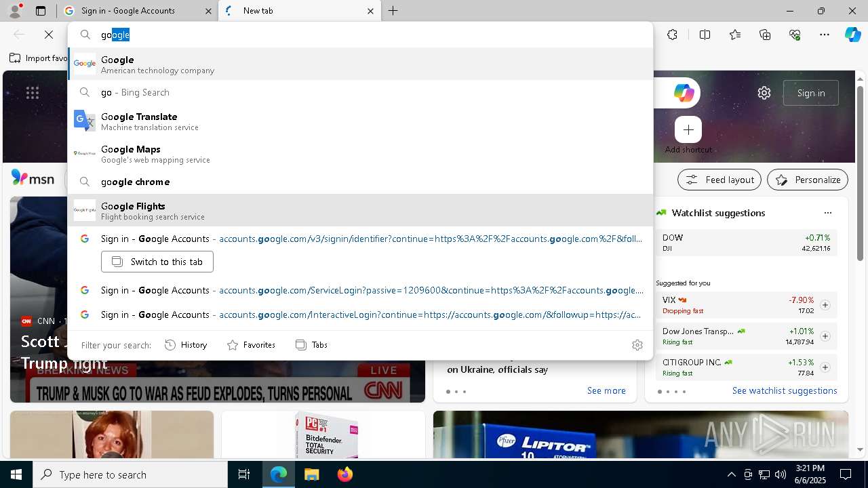Add Dow Jones Transp... to watchlist
The width and height of the screenshot is (868, 488).
point(825,336)
